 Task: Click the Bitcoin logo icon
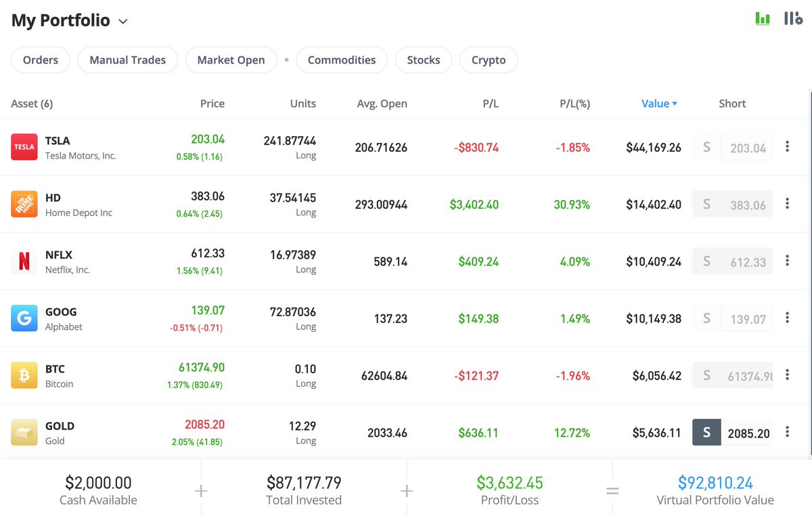coord(23,374)
